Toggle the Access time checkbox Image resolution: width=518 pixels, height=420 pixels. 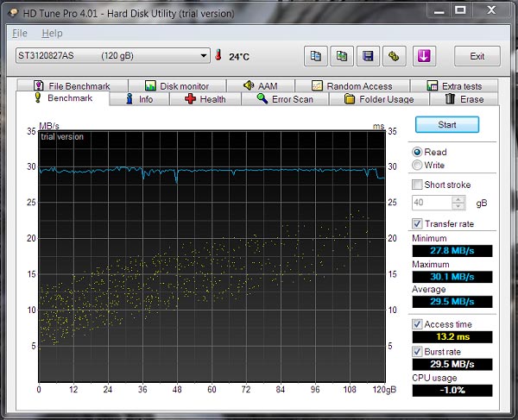(x=417, y=324)
